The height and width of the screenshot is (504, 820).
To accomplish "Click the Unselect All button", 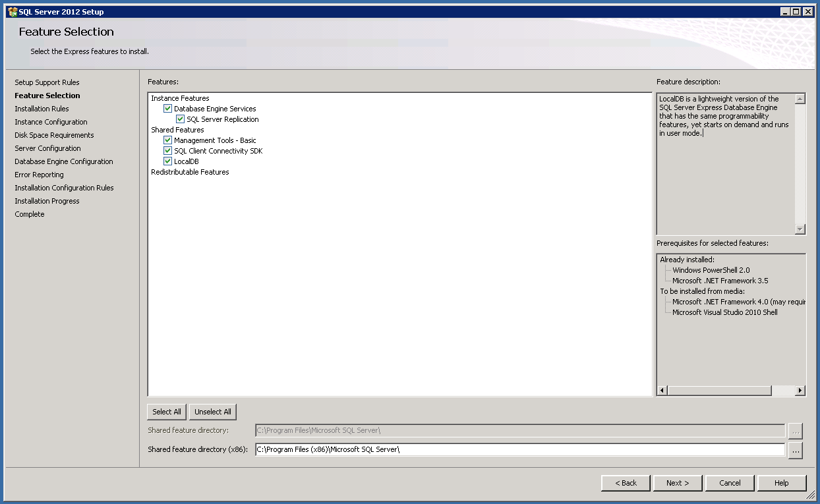I will 213,412.
